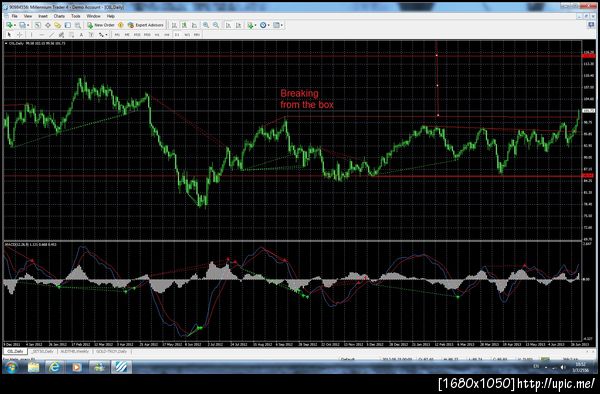Open Windows Explorer folder from taskbar
This screenshot has height=394, width=600.
click(x=34, y=367)
